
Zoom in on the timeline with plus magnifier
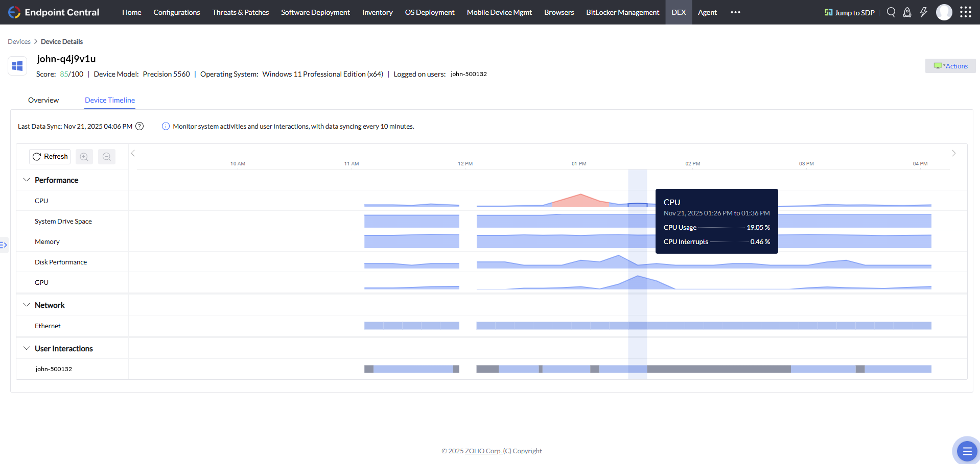(x=84, y=157)
